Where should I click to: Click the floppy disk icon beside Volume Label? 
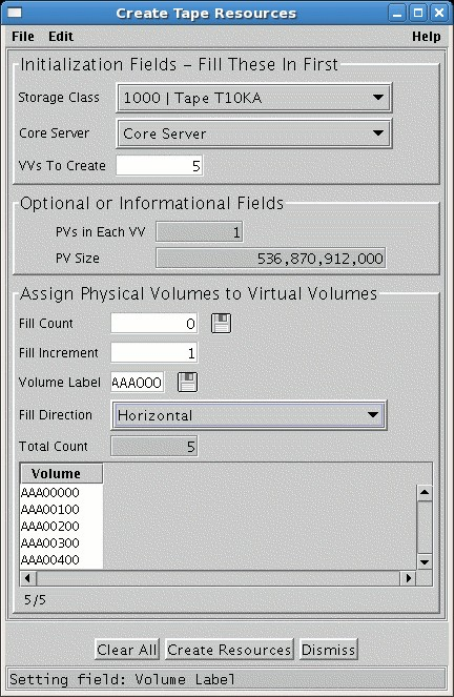(188, 382)
